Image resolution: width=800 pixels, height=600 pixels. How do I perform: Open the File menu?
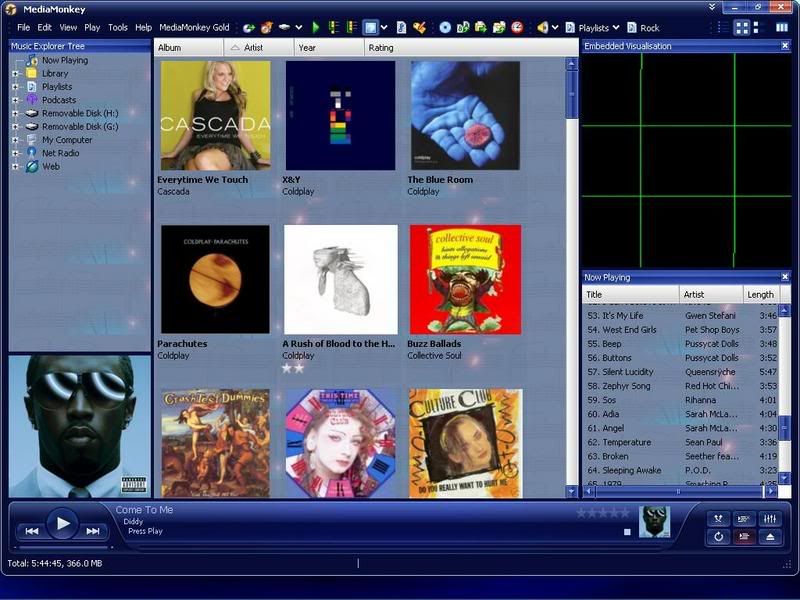pos(23,28)
